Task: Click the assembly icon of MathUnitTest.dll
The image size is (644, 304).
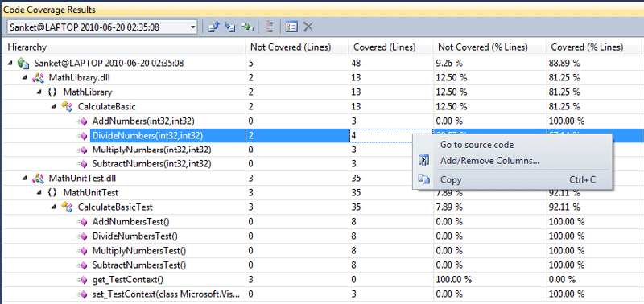Action: (x=38, y=179)
